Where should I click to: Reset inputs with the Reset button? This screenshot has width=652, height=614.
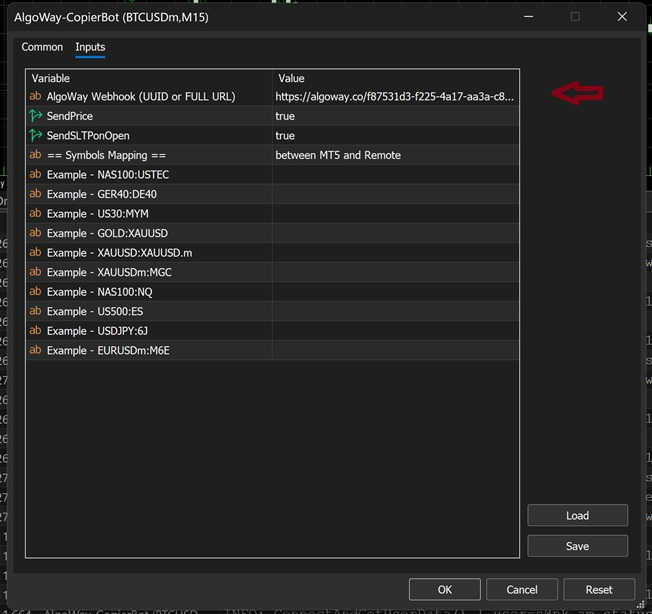599,589
